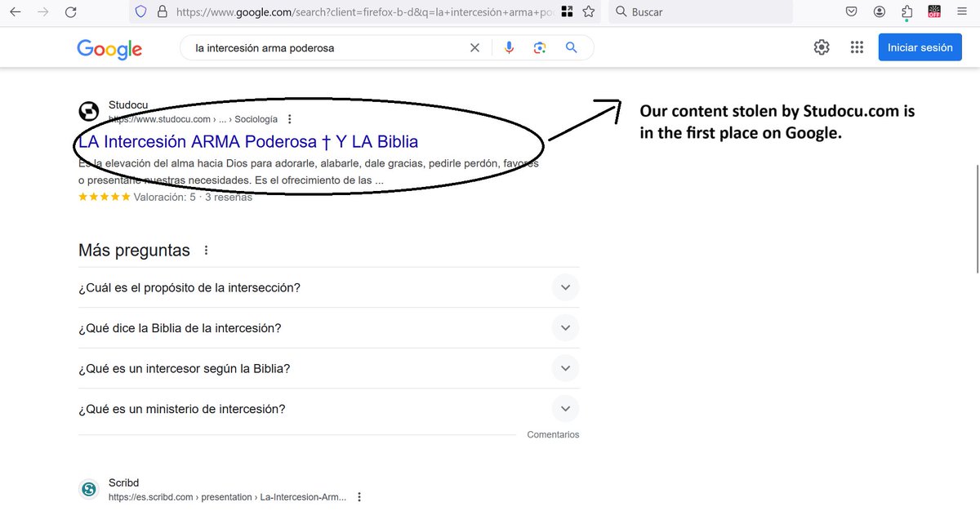Open the QR/grid icon in the address bar

pos(567,12)
